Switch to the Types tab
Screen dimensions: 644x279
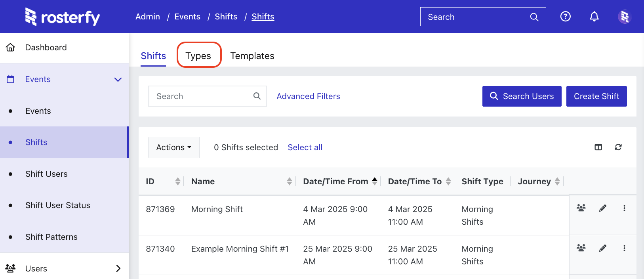point(198,56)
